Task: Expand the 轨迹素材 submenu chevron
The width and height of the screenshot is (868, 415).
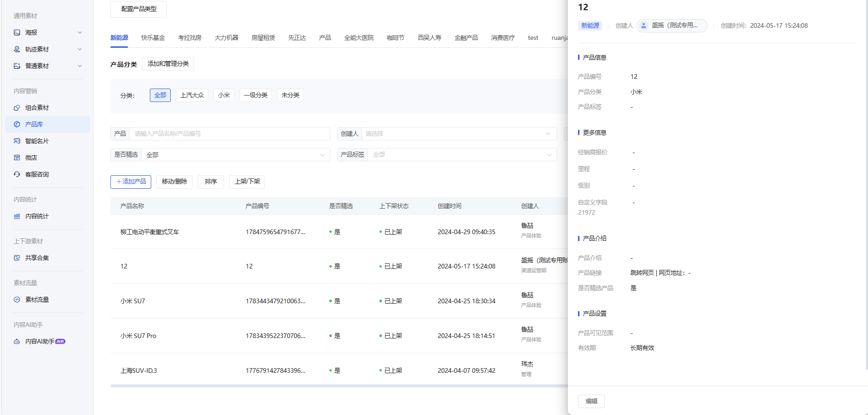Action: pyautogui.click(x=80, y=49)
